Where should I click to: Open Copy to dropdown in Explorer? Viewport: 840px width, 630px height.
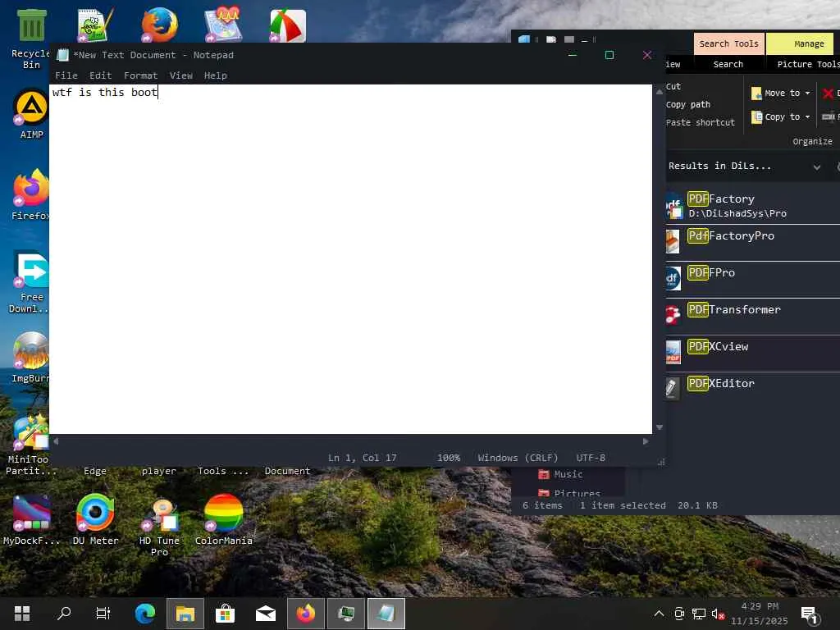coord(781,116)
